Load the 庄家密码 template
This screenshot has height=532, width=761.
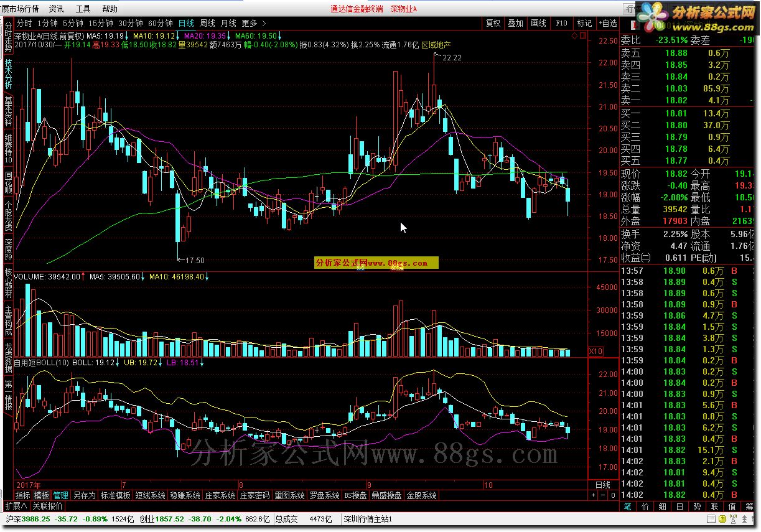pyautogui.click(x=254, y=496)
